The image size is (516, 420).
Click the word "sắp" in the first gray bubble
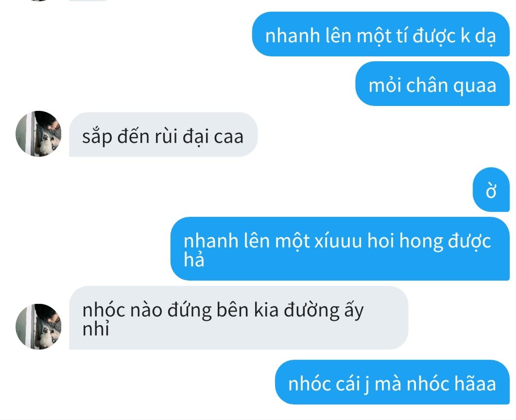click(97, 137)
